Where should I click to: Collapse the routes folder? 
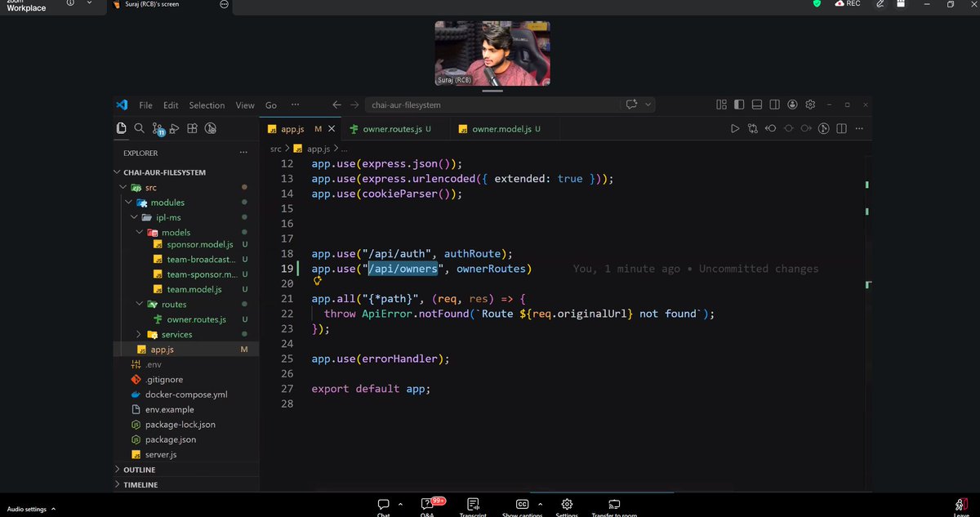point(140,304)
